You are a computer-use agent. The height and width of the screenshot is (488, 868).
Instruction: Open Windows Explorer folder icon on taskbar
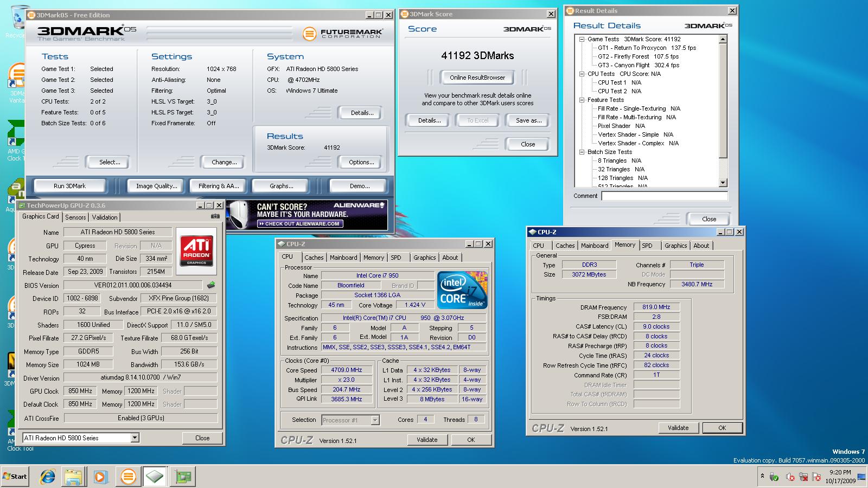74,477
